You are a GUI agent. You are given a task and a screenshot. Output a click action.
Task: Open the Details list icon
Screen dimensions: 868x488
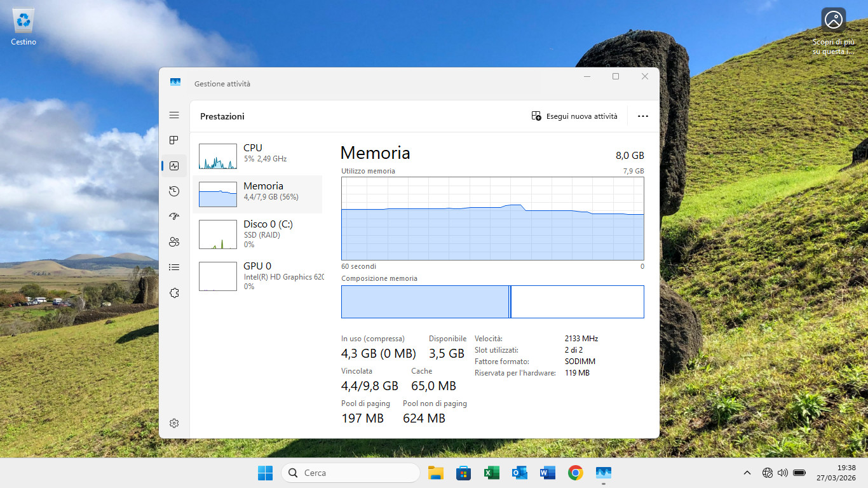[x=174, y=268]
